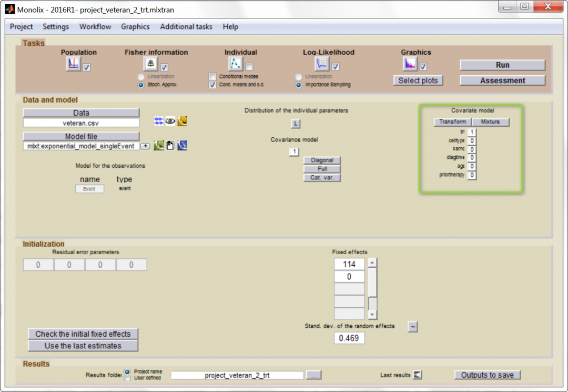Image resolution: width=568 pixels, height=392 pixels.
Task: Click the Last results icon in the Results bar
Action: click(418, 375)
